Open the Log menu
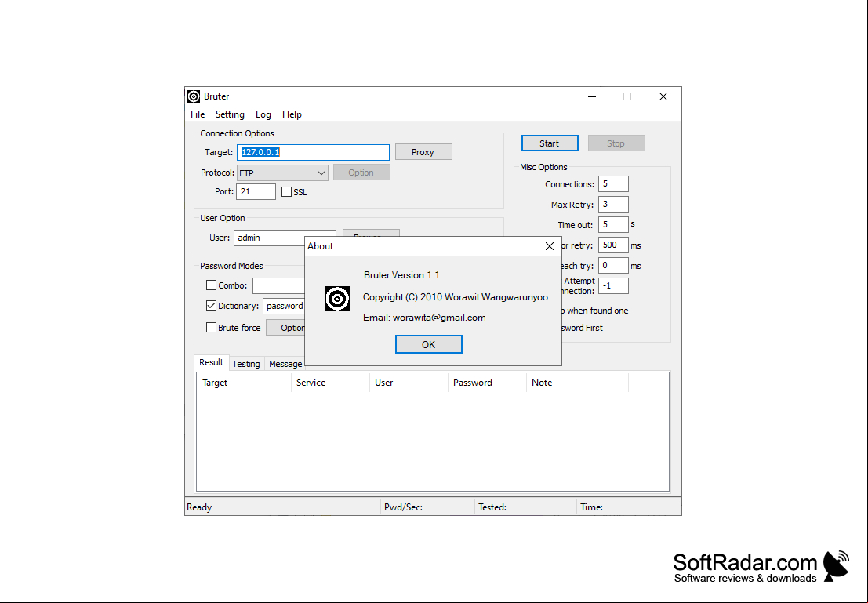 click(x=263, y=114)
